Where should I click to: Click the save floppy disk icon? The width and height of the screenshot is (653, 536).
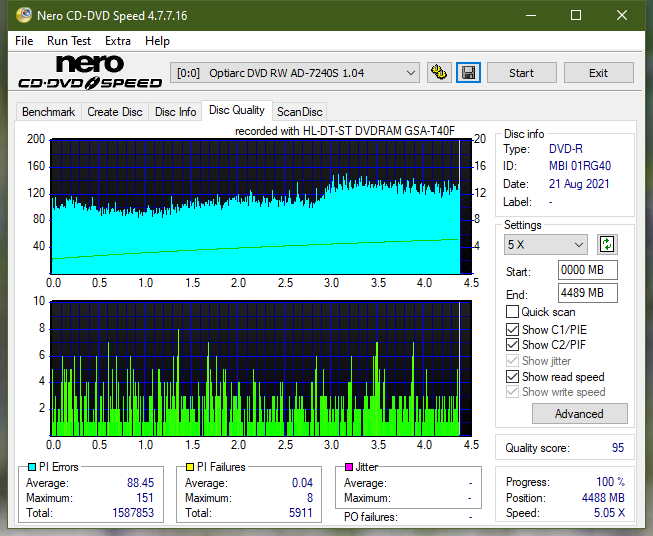[x=469, y=73]
